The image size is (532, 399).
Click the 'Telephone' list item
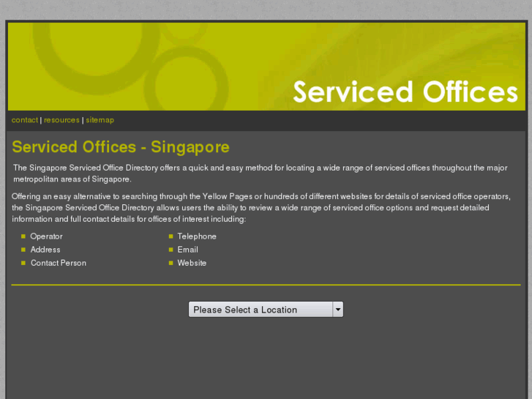197,236
